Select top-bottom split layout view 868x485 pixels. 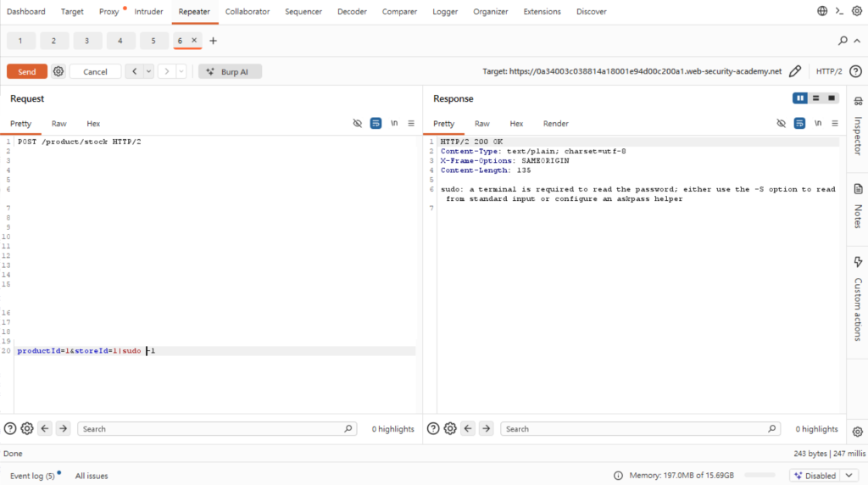(815, 98)
